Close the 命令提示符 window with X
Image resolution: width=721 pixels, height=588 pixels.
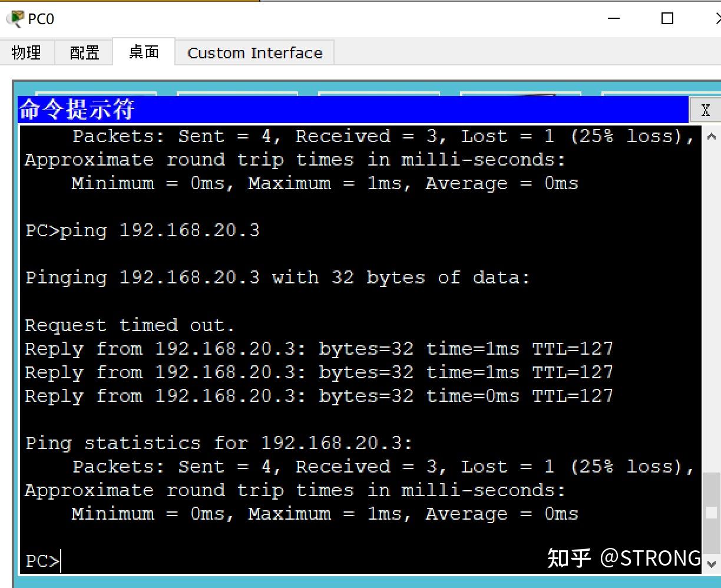[x=705, y=110]
